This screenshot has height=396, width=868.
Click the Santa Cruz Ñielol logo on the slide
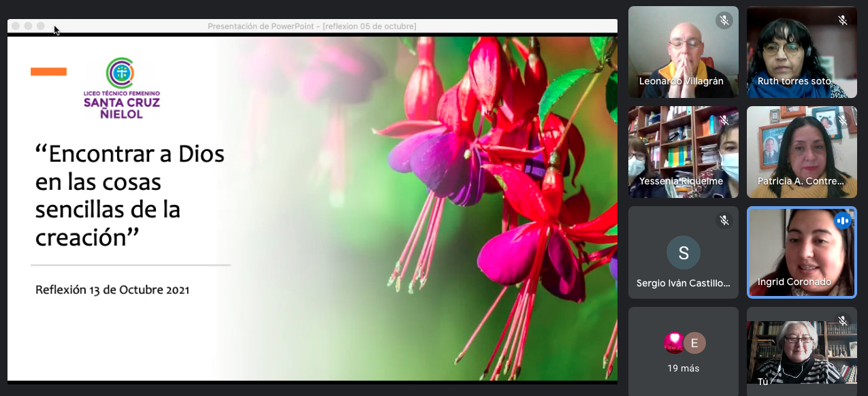click(x=121, y=88)
